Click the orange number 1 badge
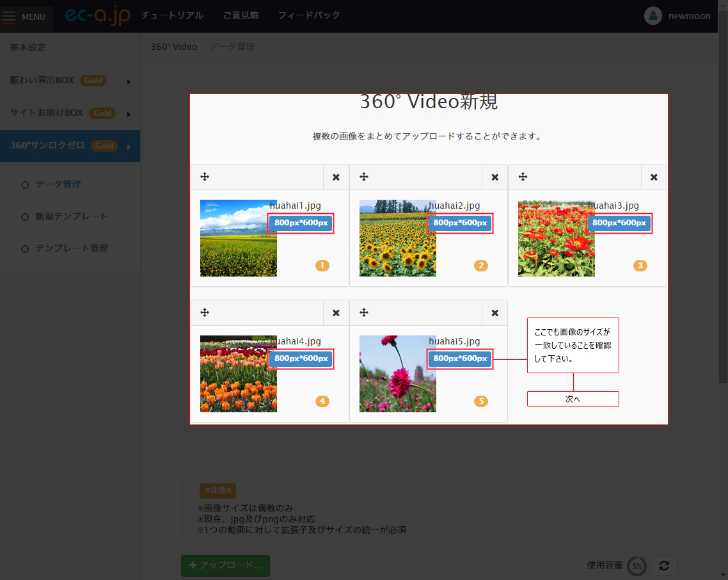 pyautogui.click(x=322, y=266)
